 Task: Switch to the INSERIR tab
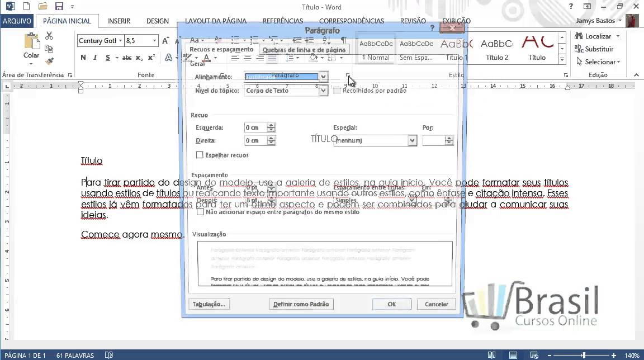(119, 21)
